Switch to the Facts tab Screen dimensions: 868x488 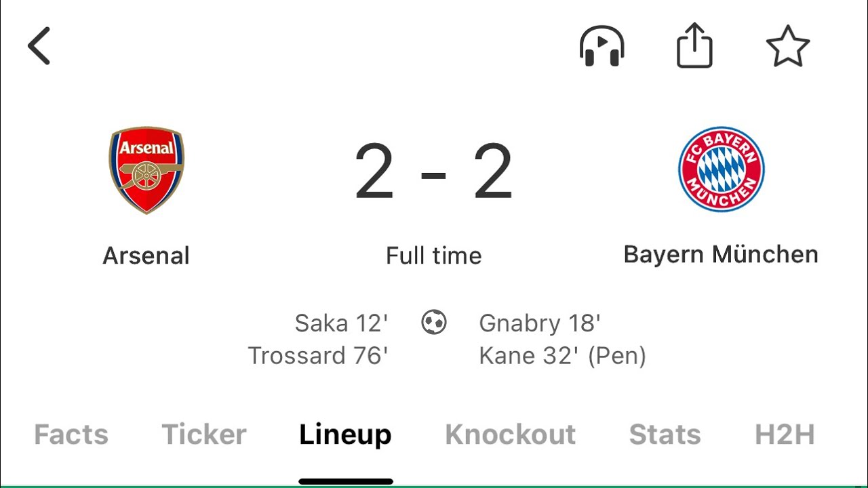pos(71,434)
